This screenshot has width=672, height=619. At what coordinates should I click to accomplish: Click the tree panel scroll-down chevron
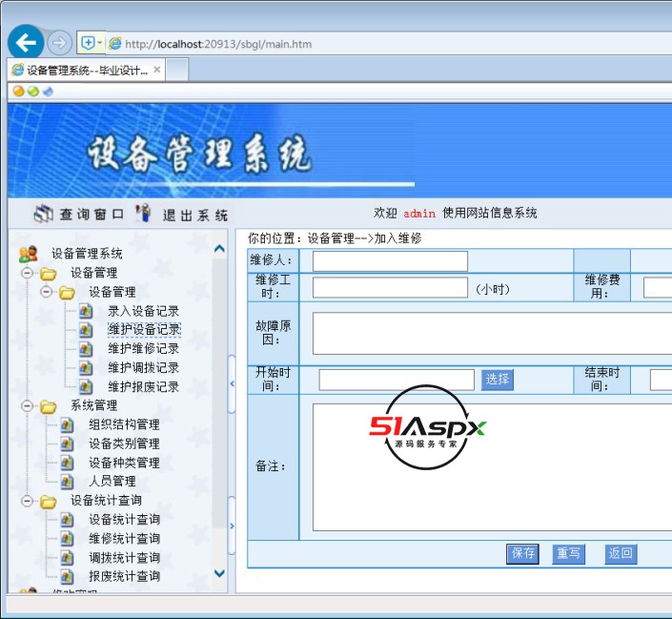click(219, 573)
